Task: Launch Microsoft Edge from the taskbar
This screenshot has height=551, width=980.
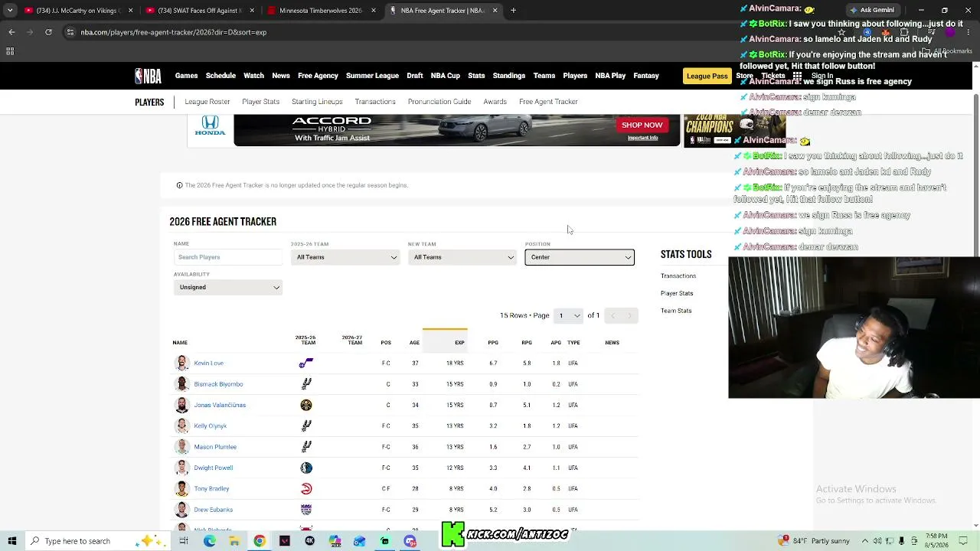Action: 209,541
